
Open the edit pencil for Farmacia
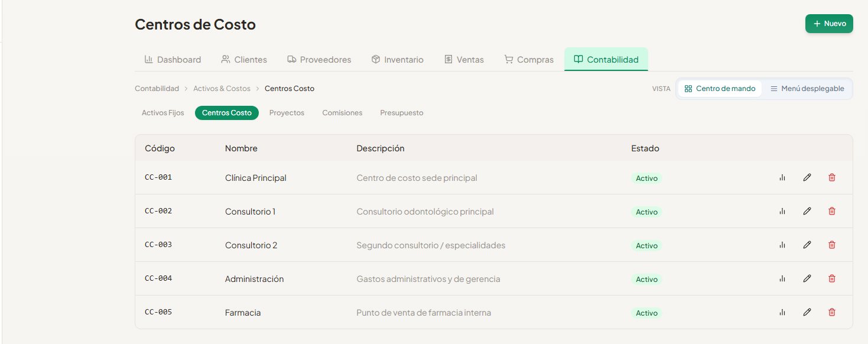807,312
